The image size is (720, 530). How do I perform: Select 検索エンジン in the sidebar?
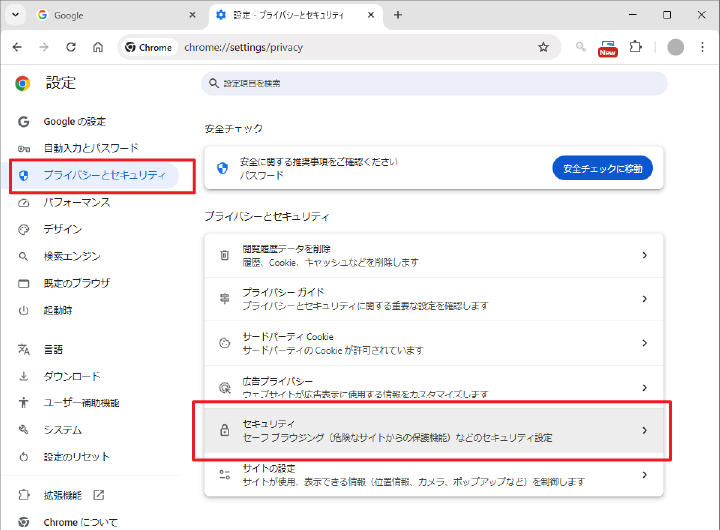(71, 256)
